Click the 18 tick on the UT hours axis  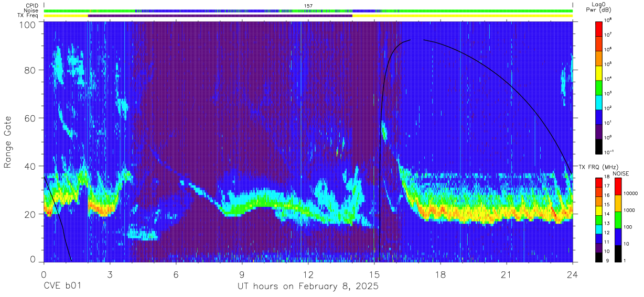441,274
